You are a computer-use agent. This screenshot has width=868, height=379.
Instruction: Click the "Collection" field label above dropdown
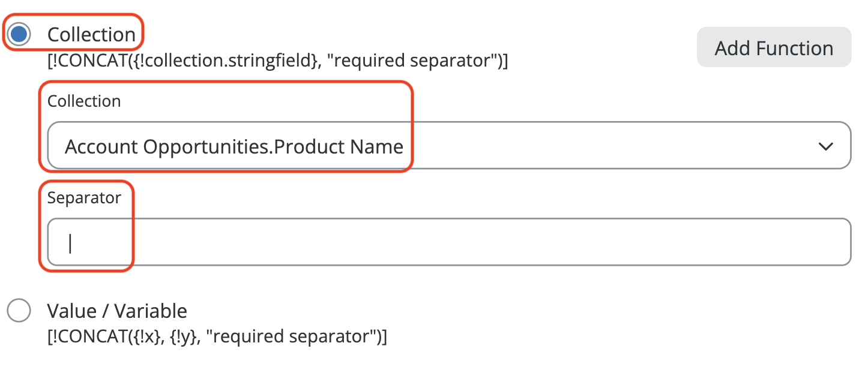point(84,101)
